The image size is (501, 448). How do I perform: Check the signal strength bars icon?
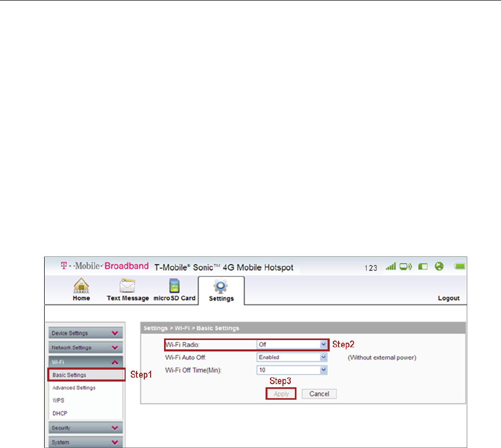pyautogui.click(x=390, y=266)
